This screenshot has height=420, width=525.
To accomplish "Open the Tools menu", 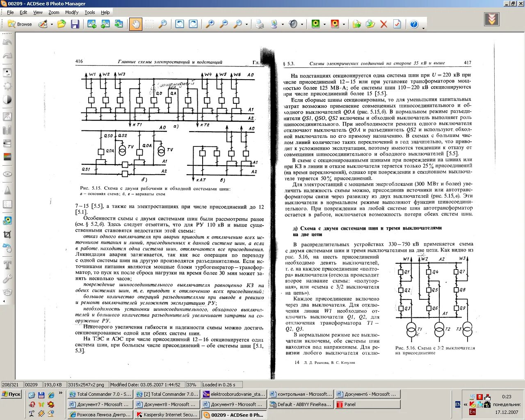I will coord(90,12).
